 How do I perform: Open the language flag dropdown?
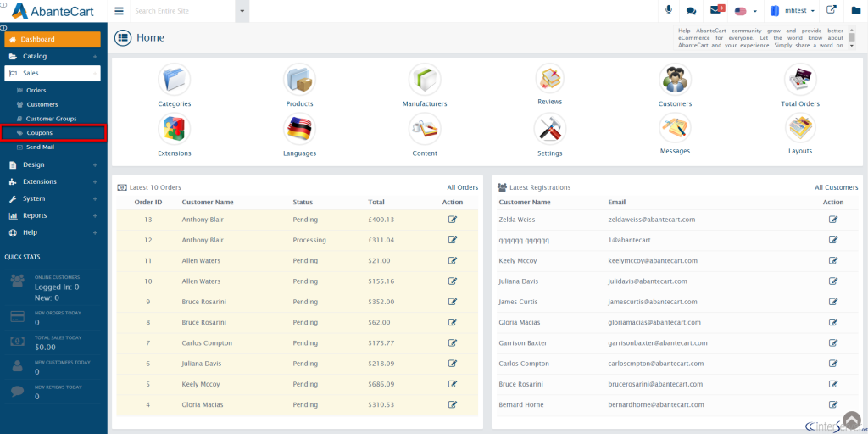[745, 11]
